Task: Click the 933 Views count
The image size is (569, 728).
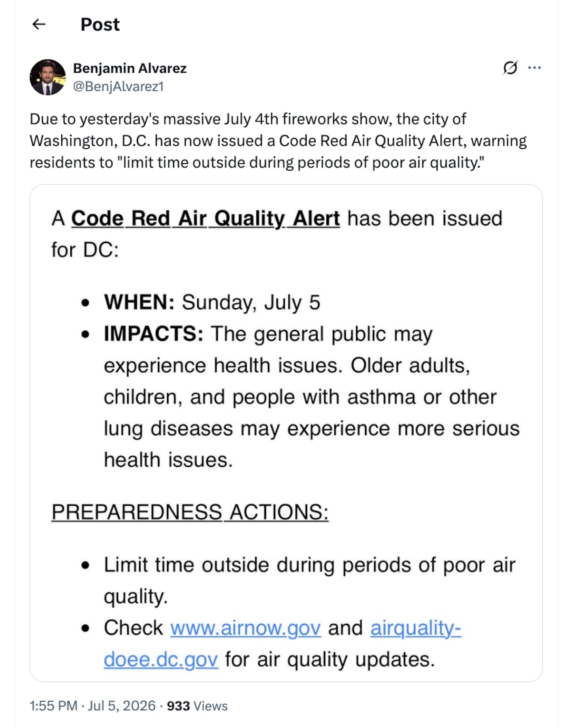Action: [197, 706]
